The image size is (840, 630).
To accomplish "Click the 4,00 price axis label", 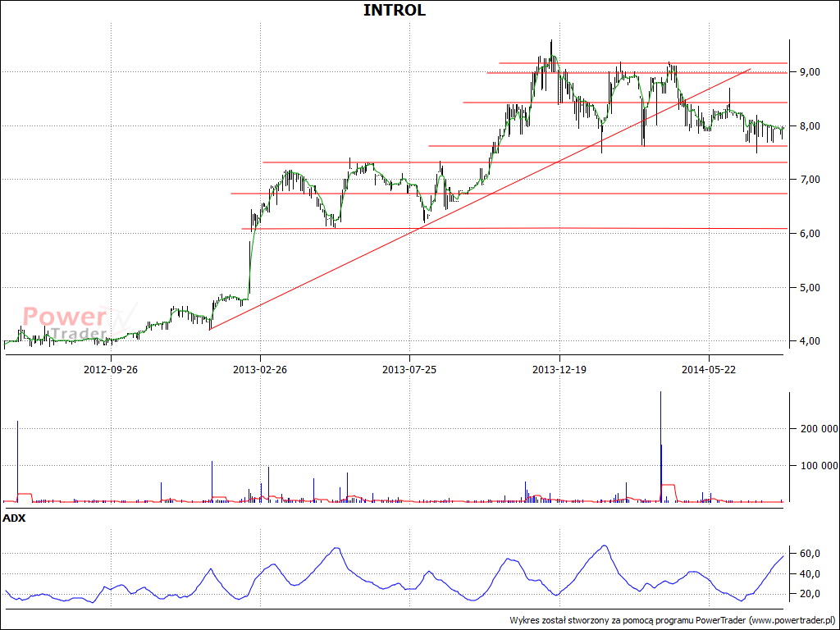I will [809, 341].
